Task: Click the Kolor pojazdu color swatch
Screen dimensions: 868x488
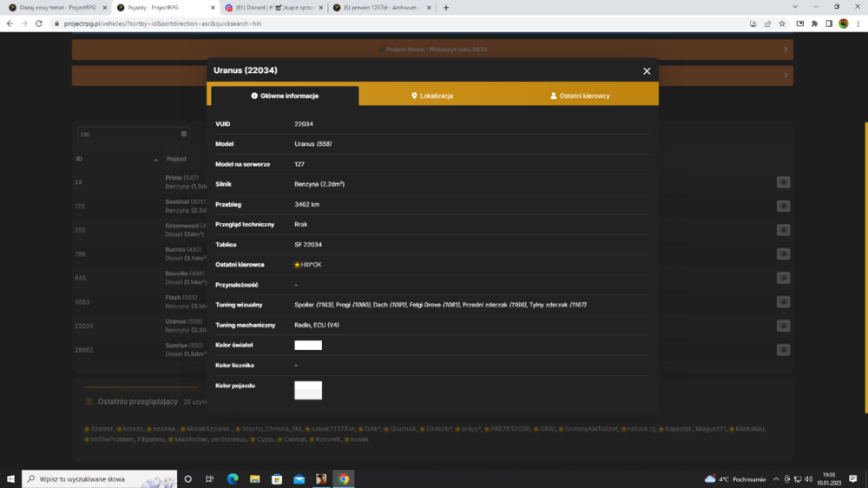Action: pyautogui.click(x=308, y=390)
